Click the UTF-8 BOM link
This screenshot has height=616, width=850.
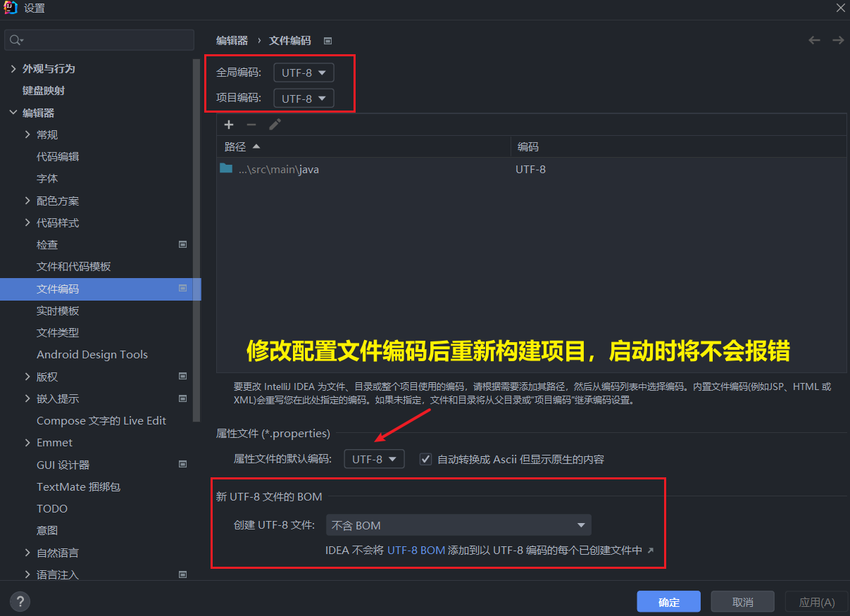tap(416, 551)
